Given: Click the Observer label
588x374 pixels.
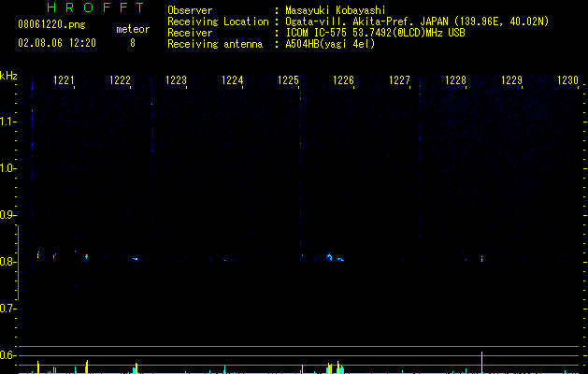Looking at the screenshot, I should coord(190,11).
